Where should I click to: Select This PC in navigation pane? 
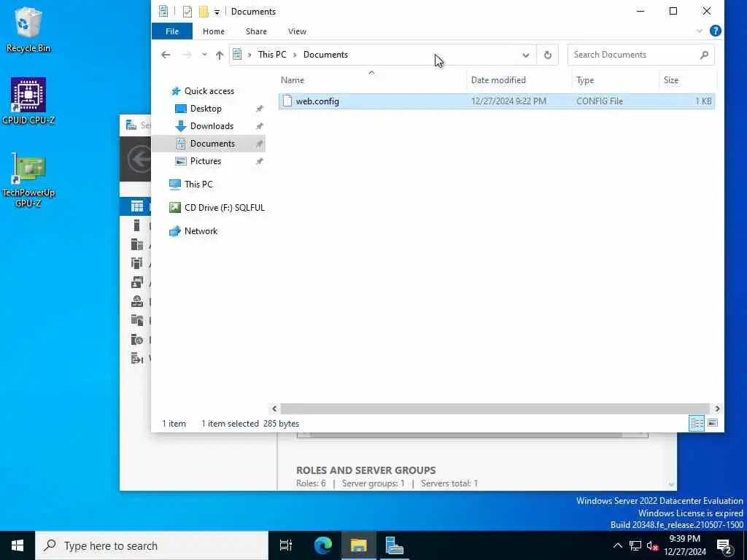[x=198, y=184]
